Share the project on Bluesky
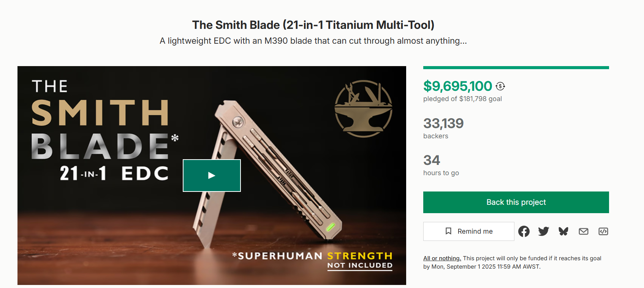The image size is (644, 288). (x=563, y=231)
